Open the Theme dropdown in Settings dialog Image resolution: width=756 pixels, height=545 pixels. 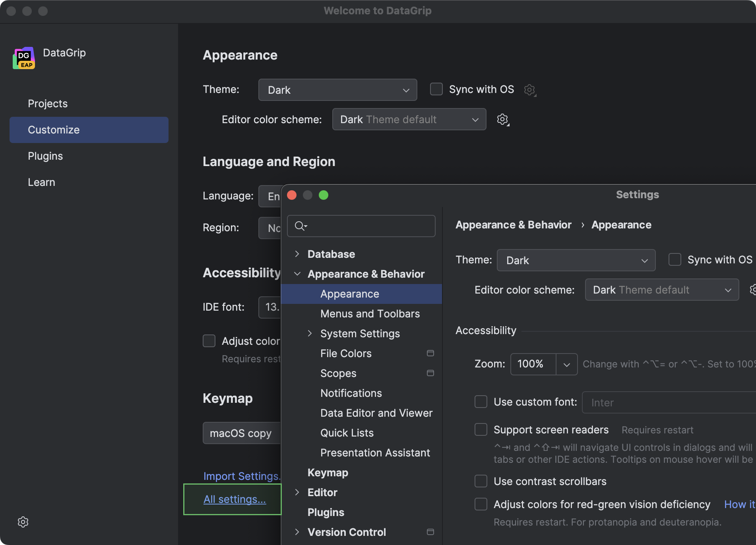[576, 260]
